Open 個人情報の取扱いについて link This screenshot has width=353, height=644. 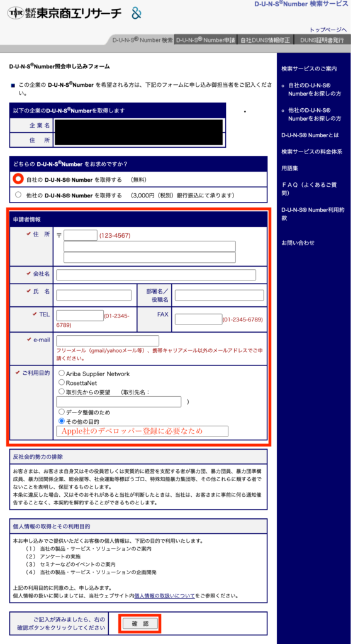[x=164, y=595]
